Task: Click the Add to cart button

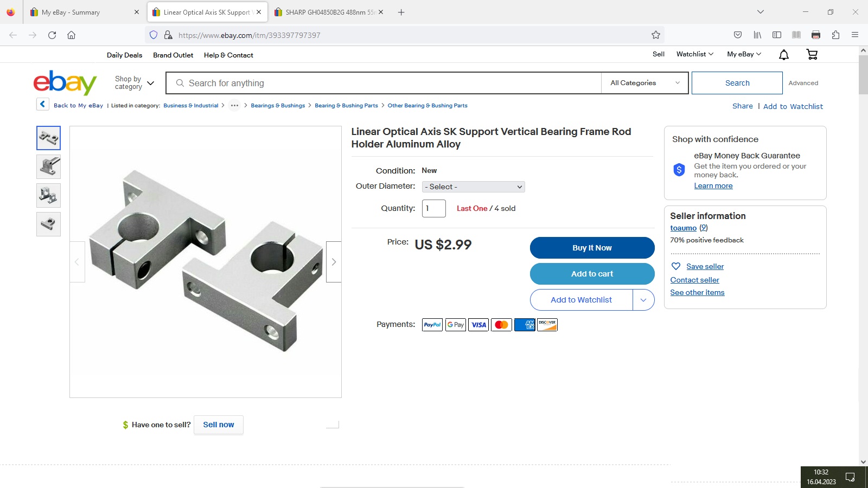Action: tap(592, 274)
